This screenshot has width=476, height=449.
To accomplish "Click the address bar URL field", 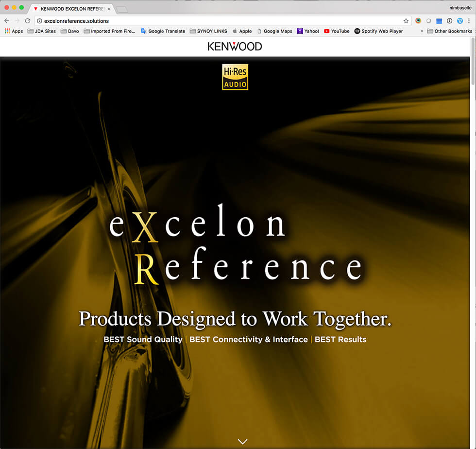I will 223,21.
